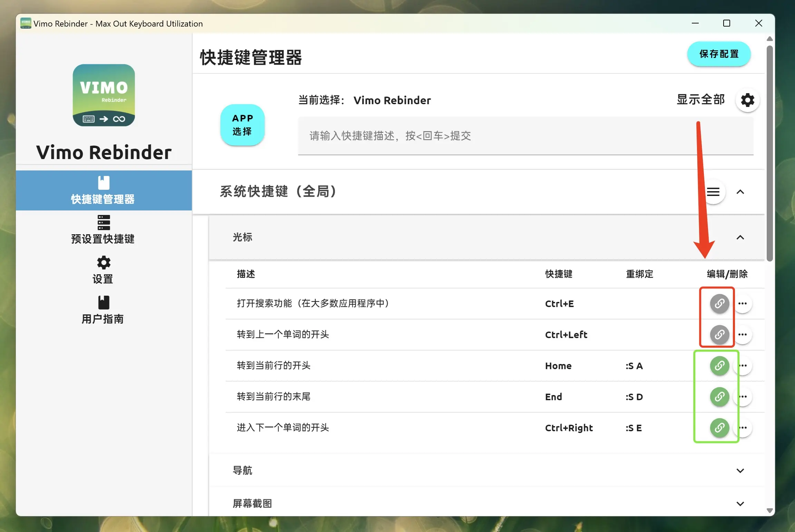Focus the shortcut description input field
795x532 pixels.
(526, 136)
